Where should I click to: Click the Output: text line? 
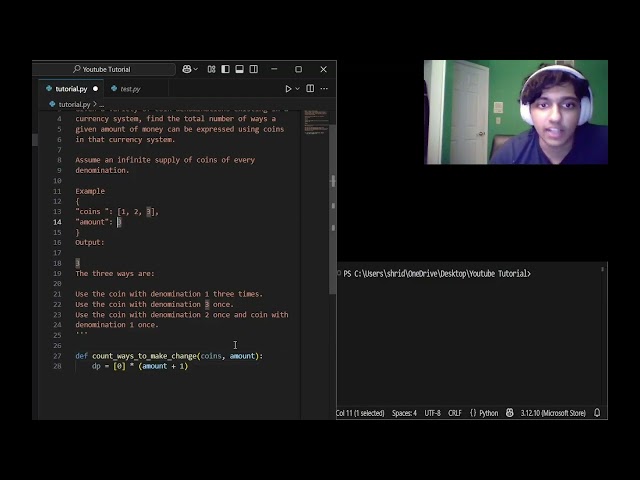[x=90, y=242]
